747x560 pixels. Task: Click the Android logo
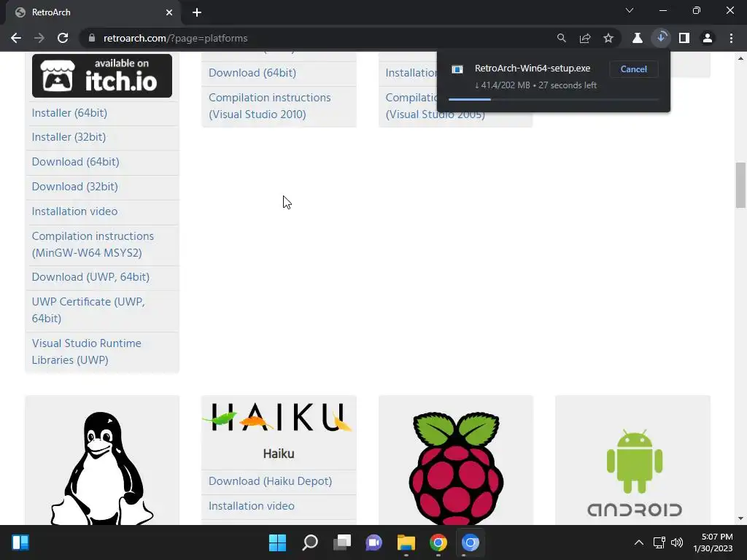tap(635, 472)
